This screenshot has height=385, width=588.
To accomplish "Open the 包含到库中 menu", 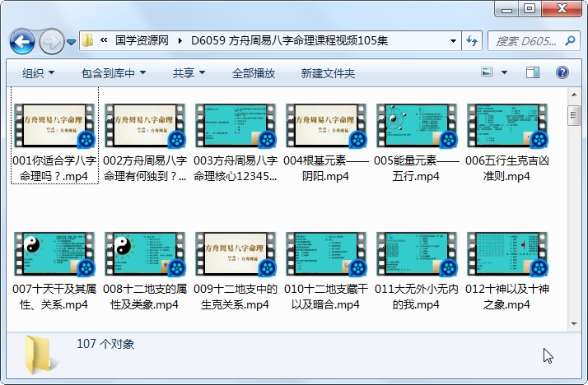I will click(x=113, y=73).
